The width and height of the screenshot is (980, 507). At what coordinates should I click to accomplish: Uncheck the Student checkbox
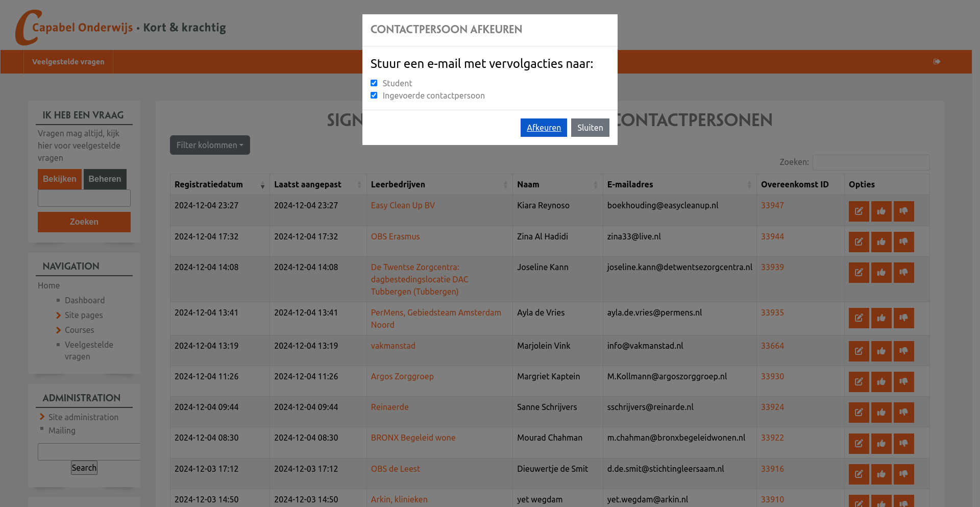click(374, 83)
